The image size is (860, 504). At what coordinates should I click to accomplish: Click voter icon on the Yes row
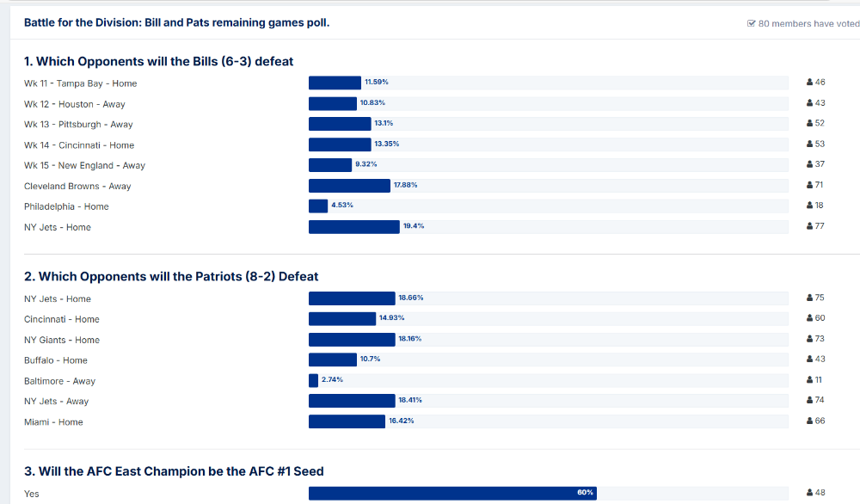click(810, 493)
